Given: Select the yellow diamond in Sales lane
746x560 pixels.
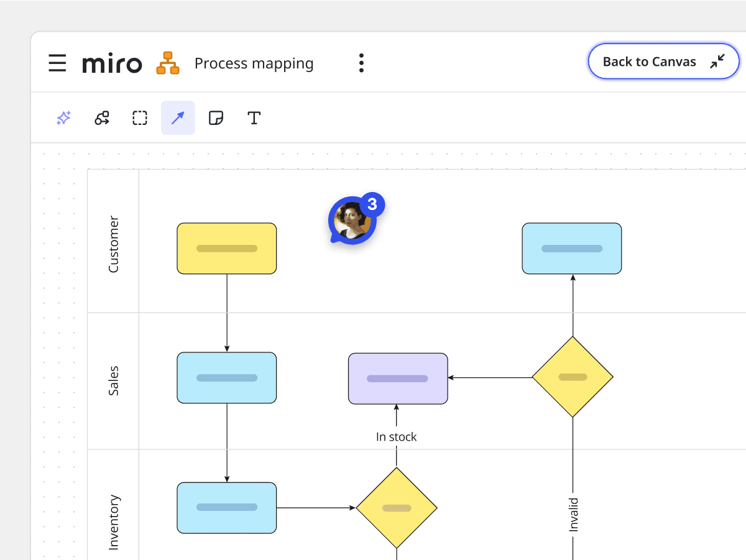Looking at the screenshot, I should click(x=573, y=377).
